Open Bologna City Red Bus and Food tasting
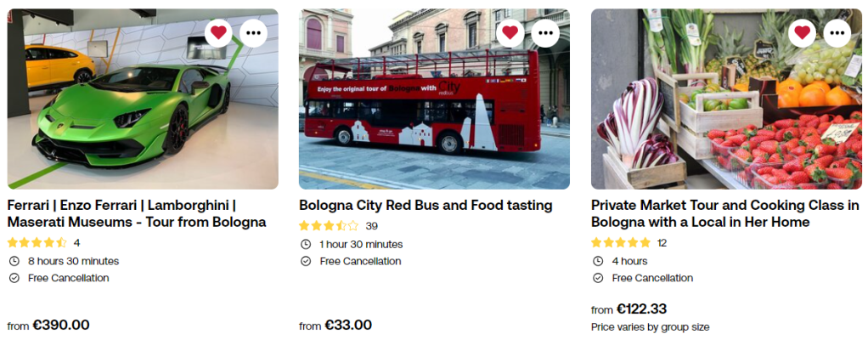This screenshot has width=868, height=351. point(426,205)
